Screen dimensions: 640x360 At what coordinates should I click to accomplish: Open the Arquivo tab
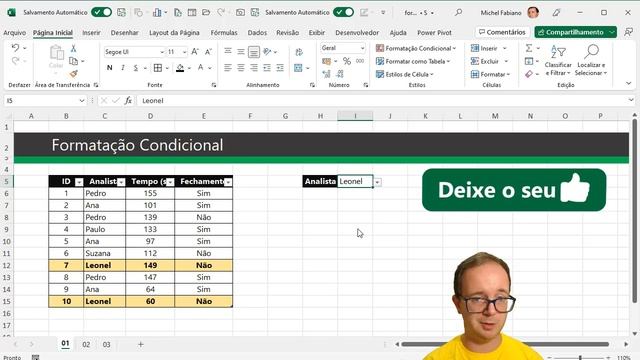click(x=14, y=32)
